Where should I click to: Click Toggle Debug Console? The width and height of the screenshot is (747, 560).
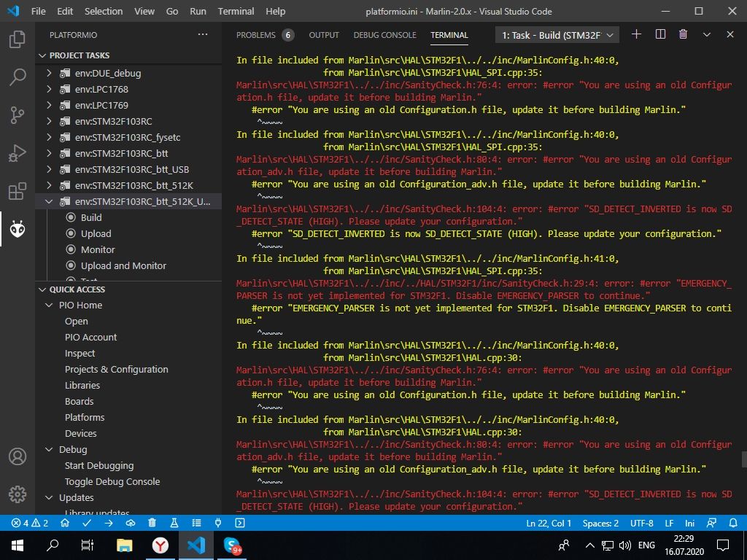pos(112,481)
